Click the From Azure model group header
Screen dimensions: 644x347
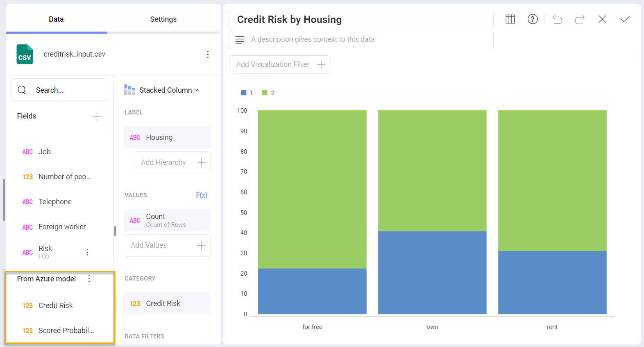click(46, 279)
